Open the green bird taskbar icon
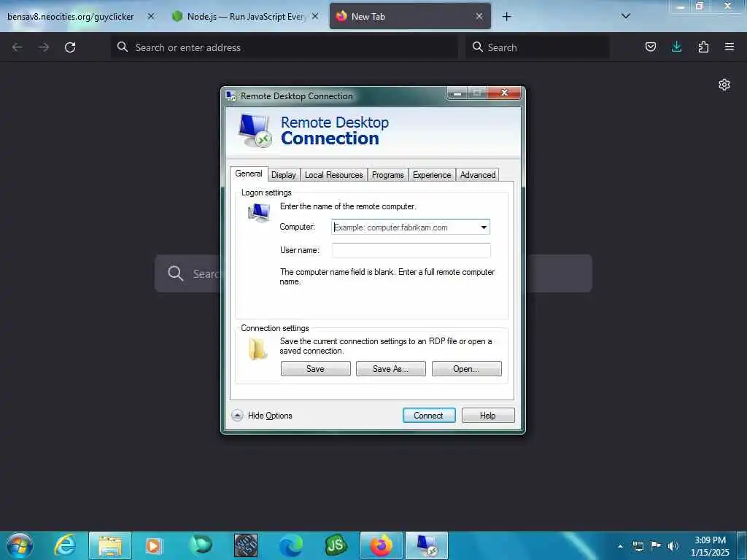 (x=200, y=545)
